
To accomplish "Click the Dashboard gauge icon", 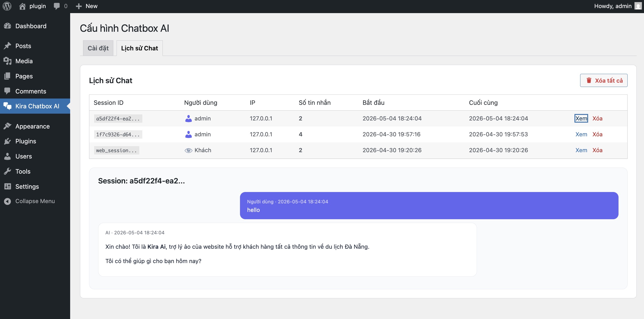I will [x=8, y=26].
